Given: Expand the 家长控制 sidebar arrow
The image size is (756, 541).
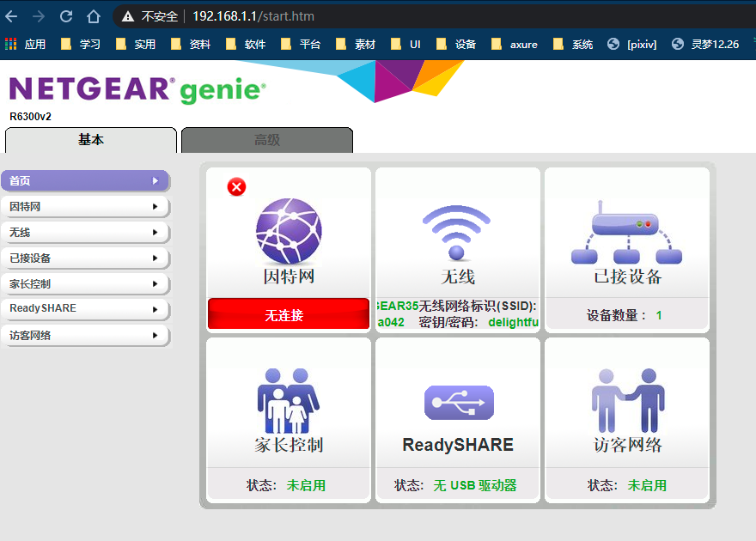Looking at the screenshot, I should click(x=155, y=284).
